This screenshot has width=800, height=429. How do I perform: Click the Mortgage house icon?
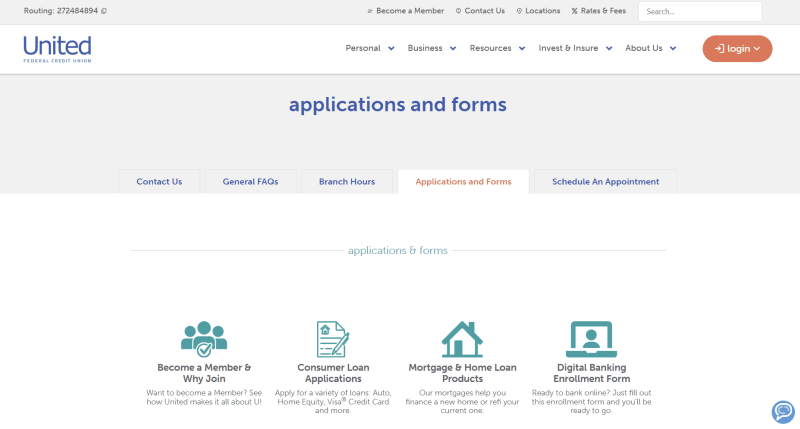pyautogui.click(x=462, y=339)
